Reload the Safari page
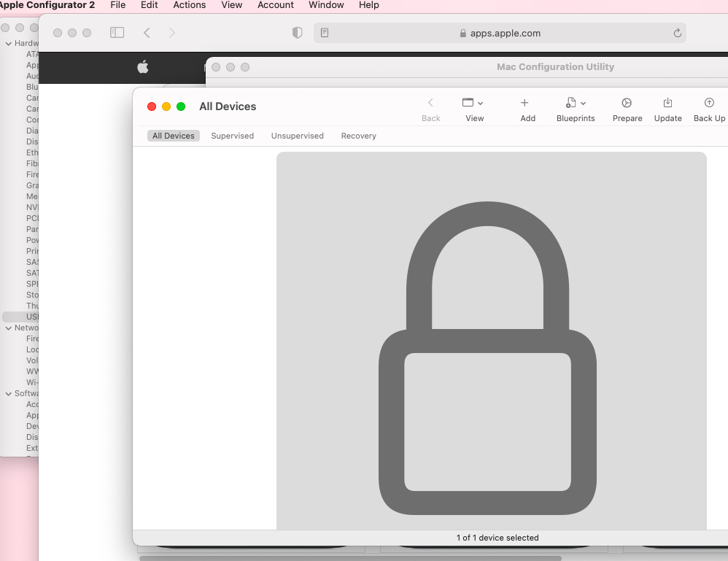The image size is (728, 561). (x=678, y=33)
